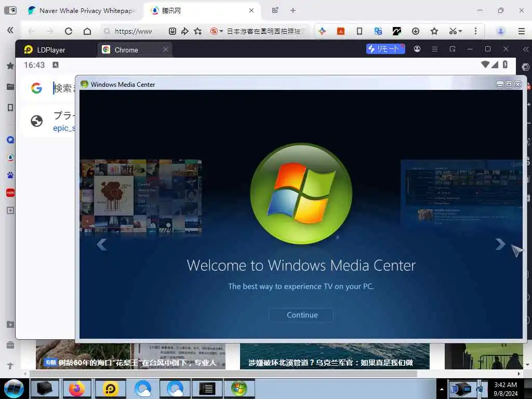The height and width of the screenshot is (399, 532).
Task: Click the orange extension icon in toolbar
Action: (x=341, y=31)
